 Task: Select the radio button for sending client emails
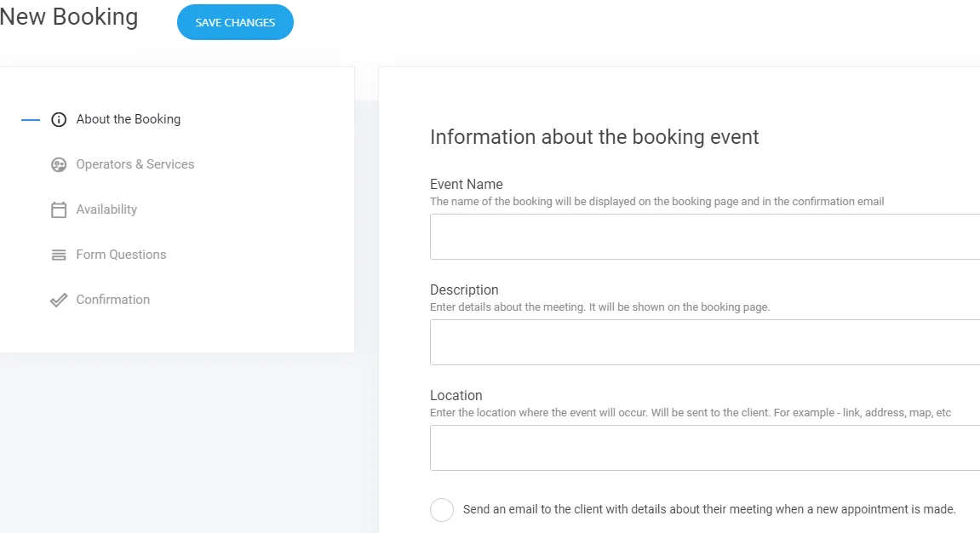pyautogui.click(x=442, y=509)
